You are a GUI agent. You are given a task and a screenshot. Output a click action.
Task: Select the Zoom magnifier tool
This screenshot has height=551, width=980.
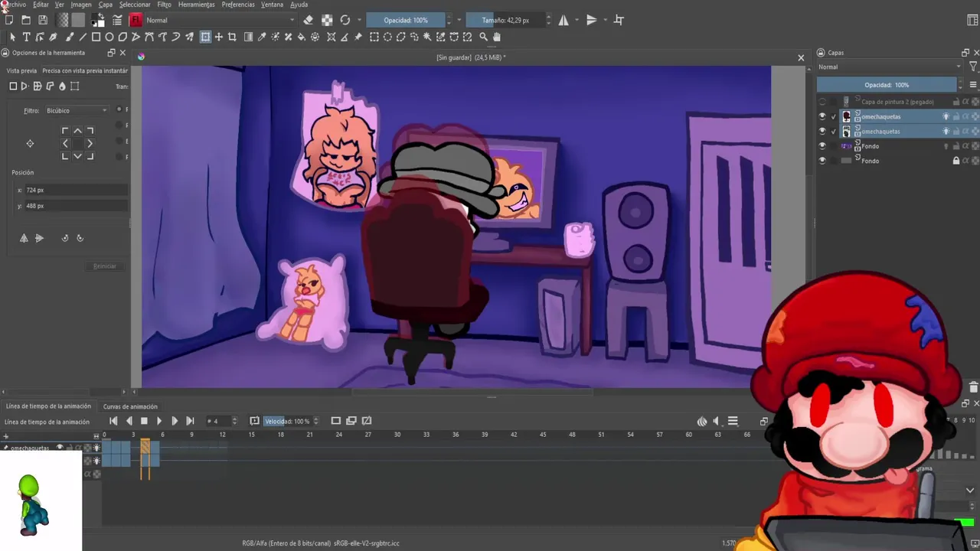(483, 37)
